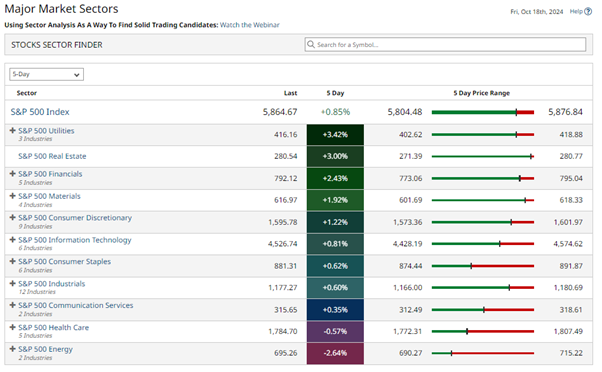Click the Energy 5 Day Price Range bar
The height and width of the screenshot is (372, 602).
[x=483, y=353]
